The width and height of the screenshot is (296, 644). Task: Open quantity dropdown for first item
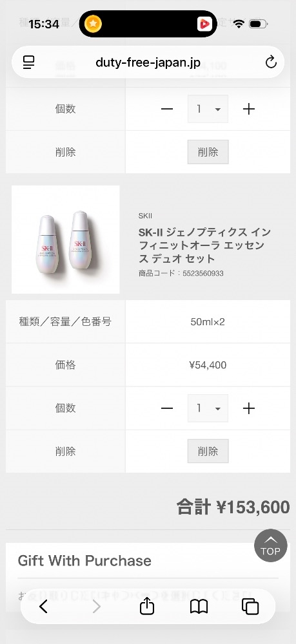point(208,109)
